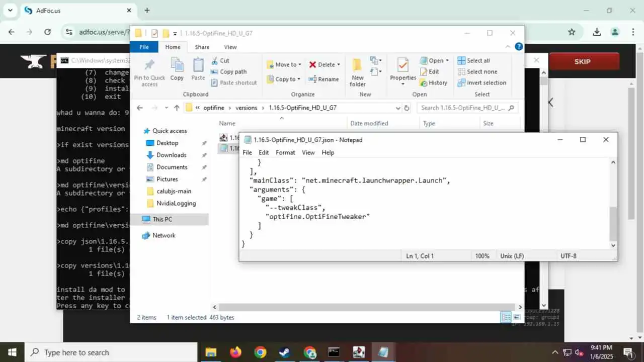Go up one folder level in Explorer

[x=177, y=108]
